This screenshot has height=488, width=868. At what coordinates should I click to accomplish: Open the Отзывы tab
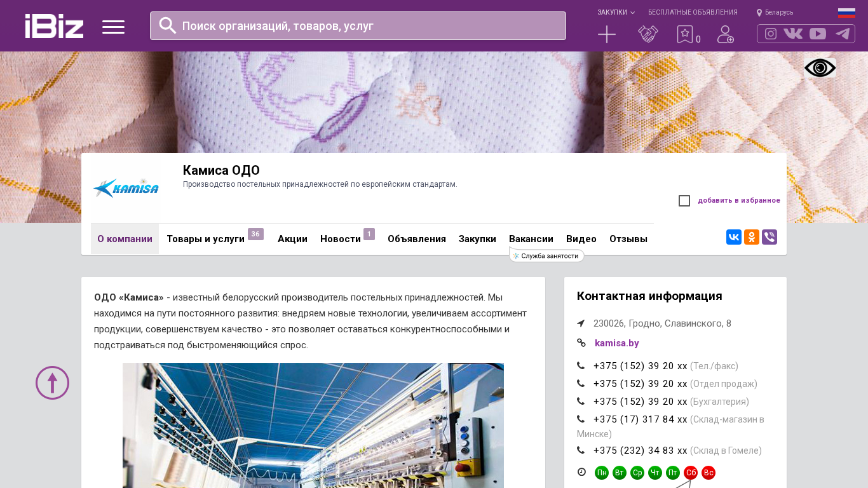pos(628,239)
